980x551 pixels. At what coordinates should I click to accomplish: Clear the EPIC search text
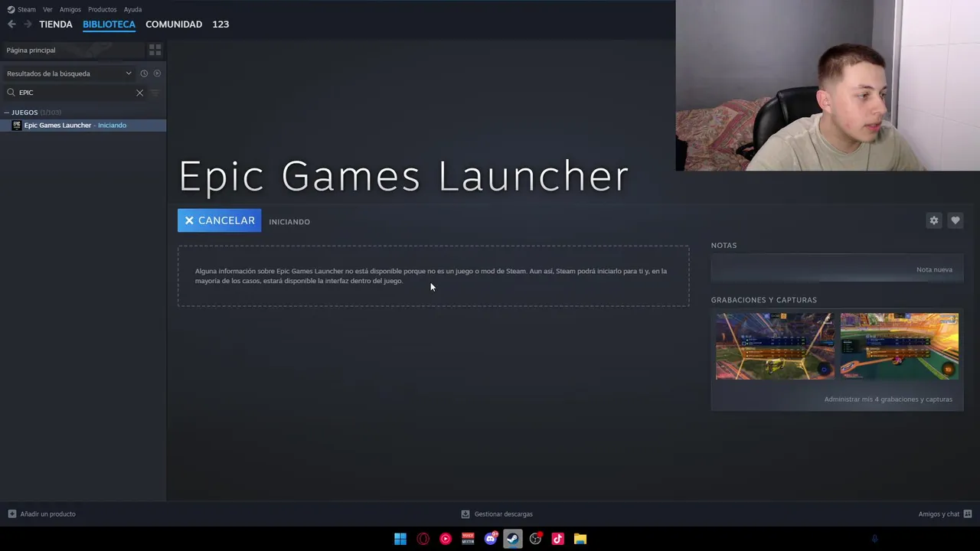click(x=139, y=93)
